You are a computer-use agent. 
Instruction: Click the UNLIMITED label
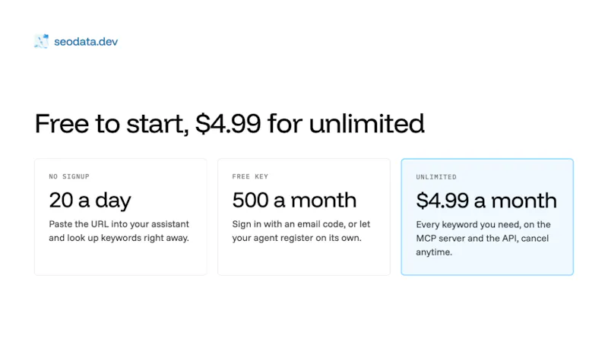(436, 177)
